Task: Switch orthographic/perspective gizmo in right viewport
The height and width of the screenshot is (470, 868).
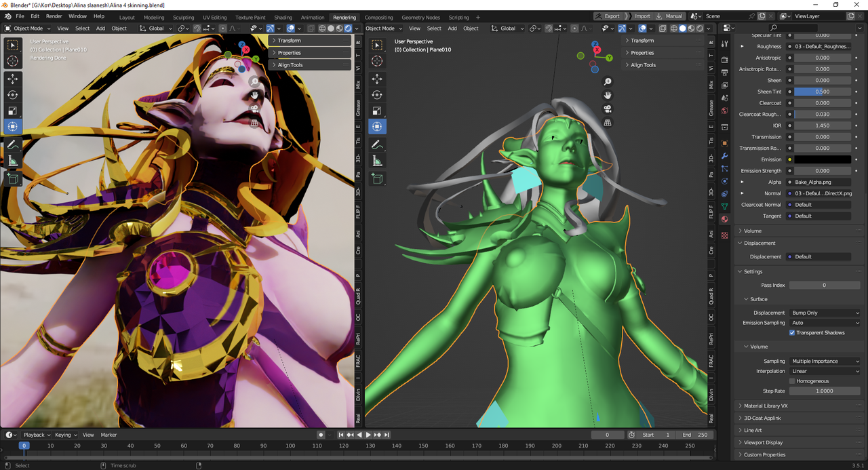Action: (608, 122)
